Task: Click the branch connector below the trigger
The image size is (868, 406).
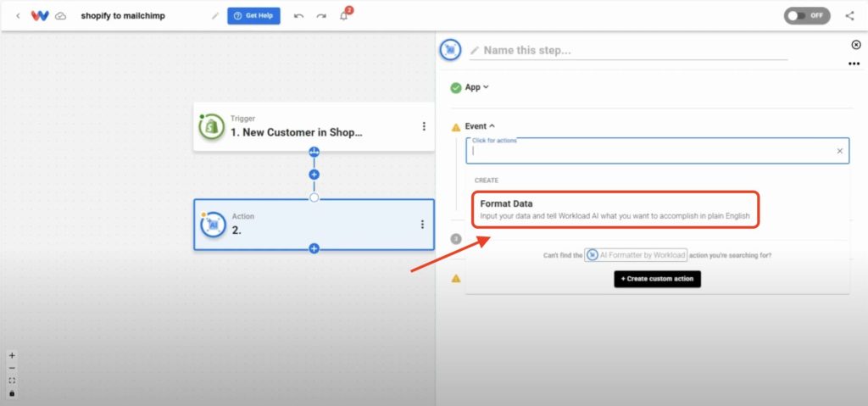Action: tap(314, 152)
